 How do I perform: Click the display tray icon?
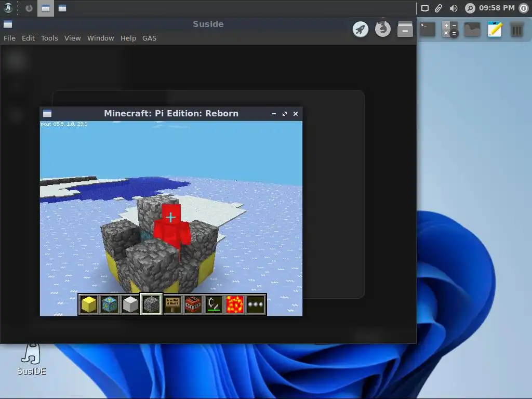tap(425, 8)
